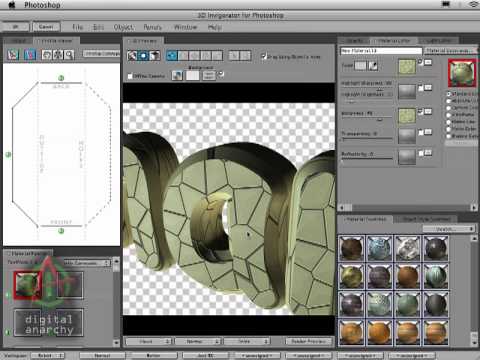The image size is (480, 360).
Task: Toggle the Drag Using Bounding Boxes checkbox
Action: pyautogui.click(x=264, y=56)
